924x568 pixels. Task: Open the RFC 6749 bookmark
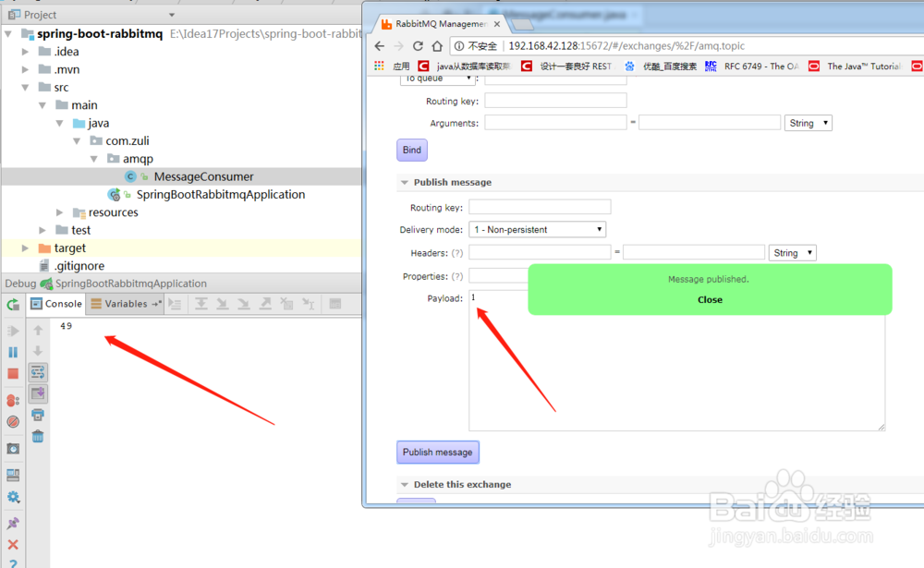coord(752,66)
